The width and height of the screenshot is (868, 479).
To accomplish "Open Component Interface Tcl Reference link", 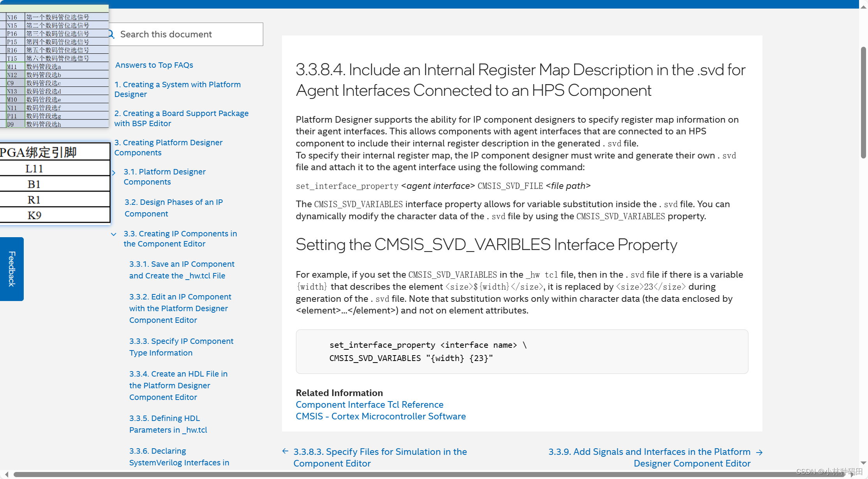I will (369, 404).
